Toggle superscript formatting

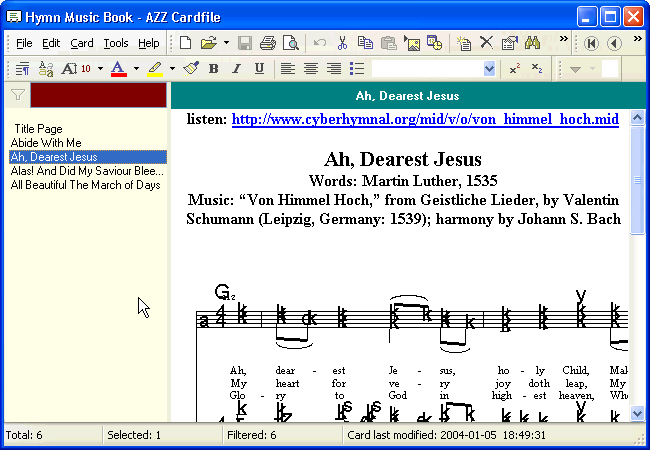[x=515, y=69]
